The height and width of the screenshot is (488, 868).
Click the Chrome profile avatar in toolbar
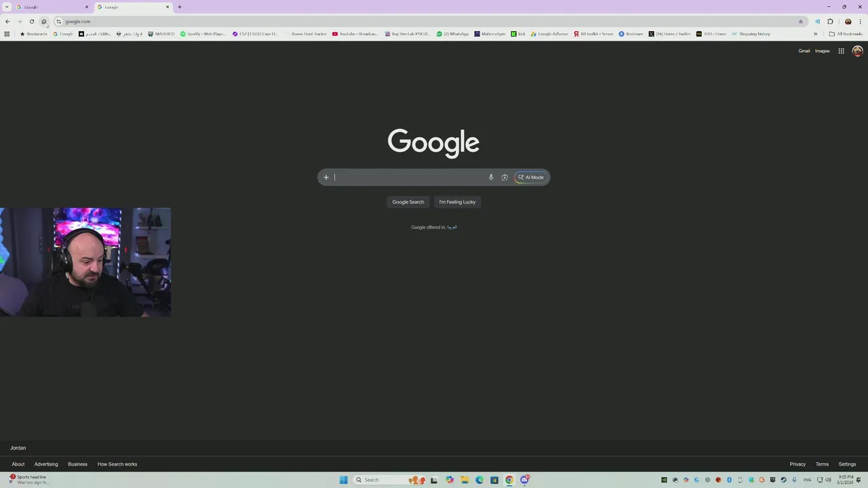(x=848, y=22)
